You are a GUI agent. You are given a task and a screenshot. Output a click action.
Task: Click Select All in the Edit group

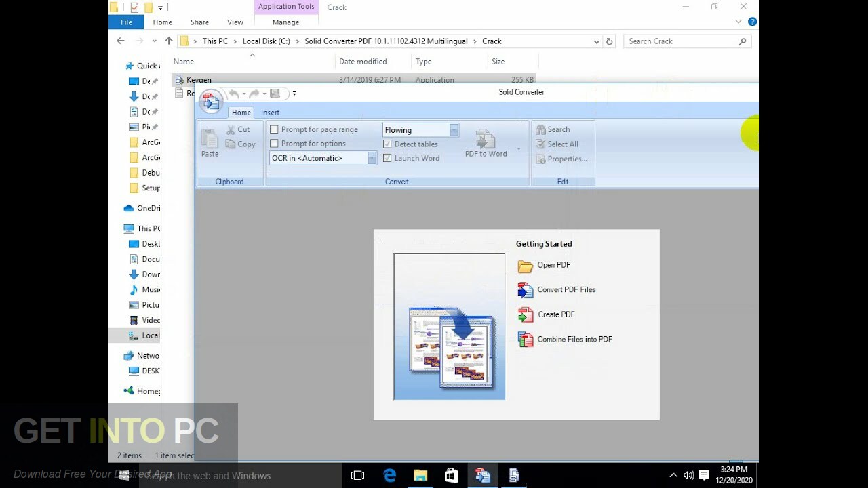(557, 144)
